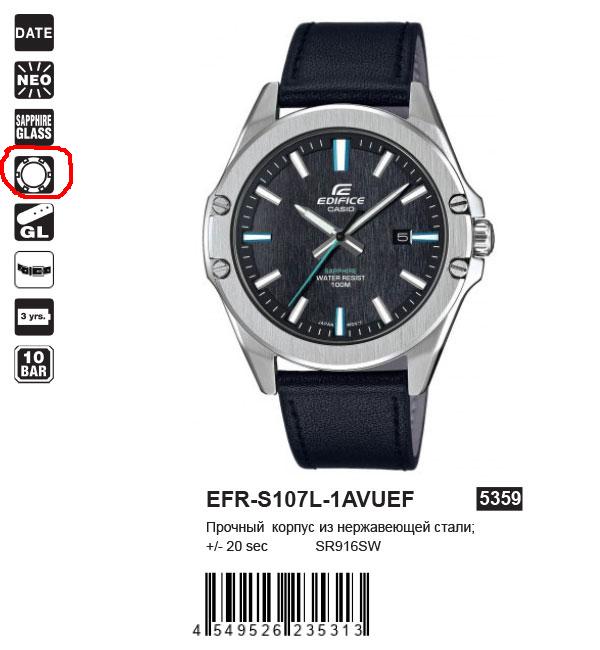Click the Sapphire Glass icon
The height and width of the screenshot is (650, 600).
point(34,127)
